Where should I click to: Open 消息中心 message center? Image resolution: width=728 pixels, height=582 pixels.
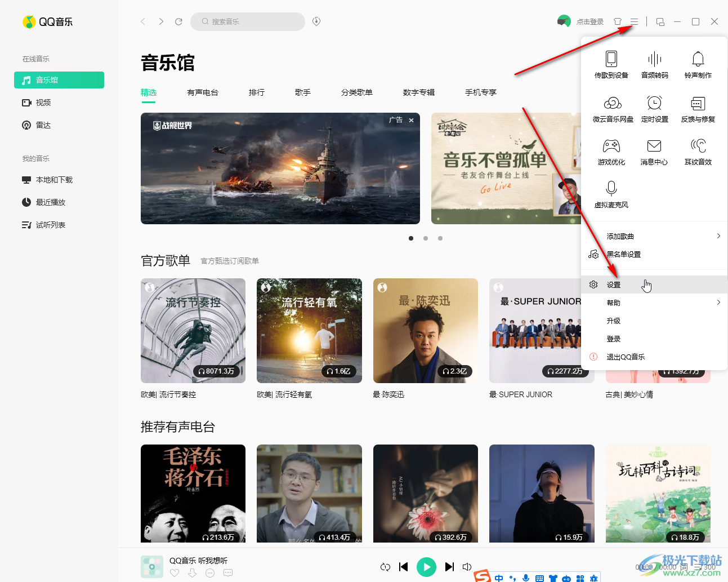(x=654, y=152)
